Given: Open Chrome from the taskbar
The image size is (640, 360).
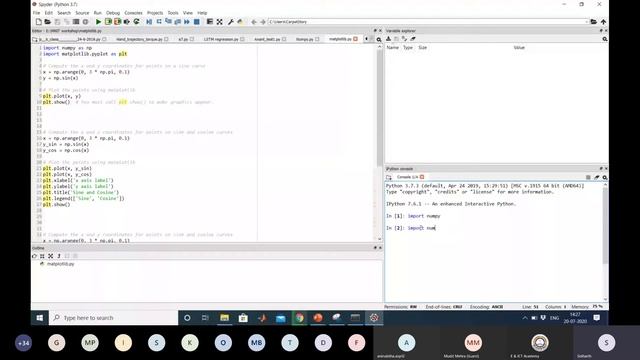Looking at the screenshot, I should click(299, 318).
